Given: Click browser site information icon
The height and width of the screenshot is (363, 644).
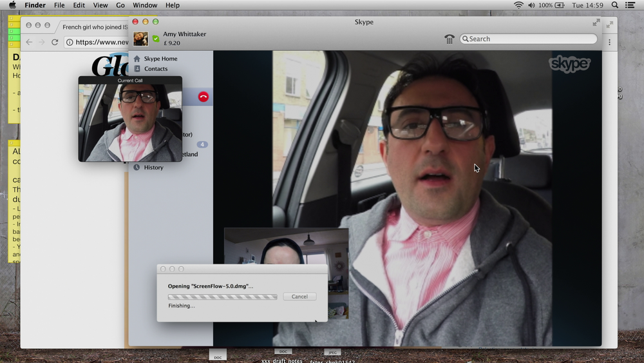Looking at the screenshot, I should pos(70,42).
